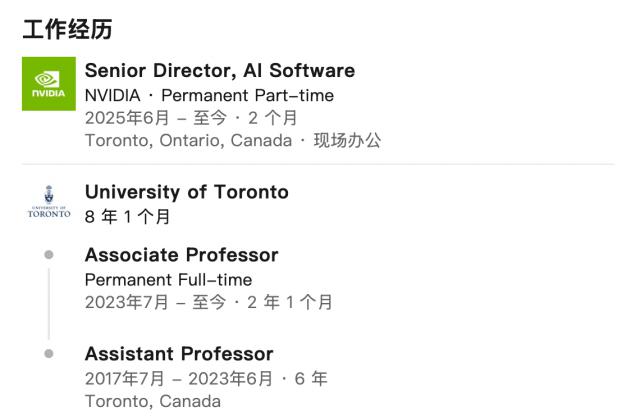Select the Associate Professor role title
This screenshot has height=416, width=640.
click(181, 255)
